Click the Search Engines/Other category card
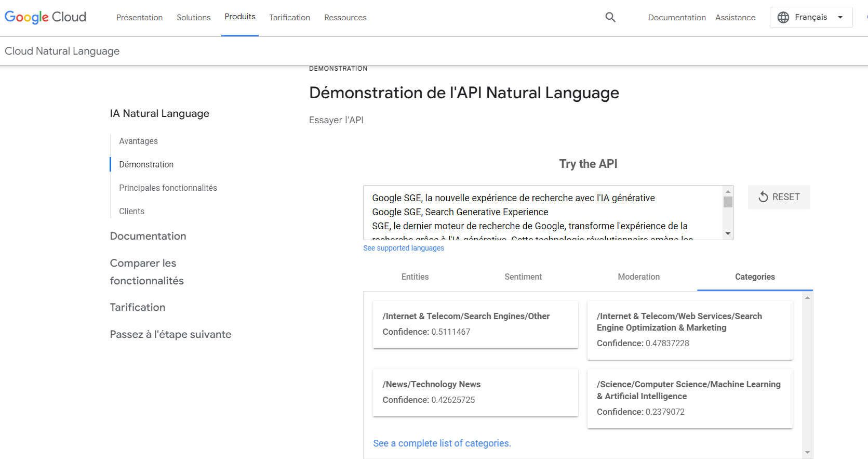 475,324
